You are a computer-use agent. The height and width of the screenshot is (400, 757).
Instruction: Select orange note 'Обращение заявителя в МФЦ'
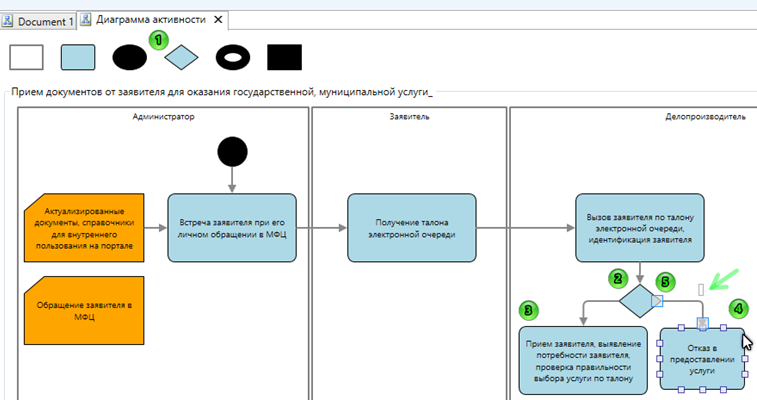[84, 310]
